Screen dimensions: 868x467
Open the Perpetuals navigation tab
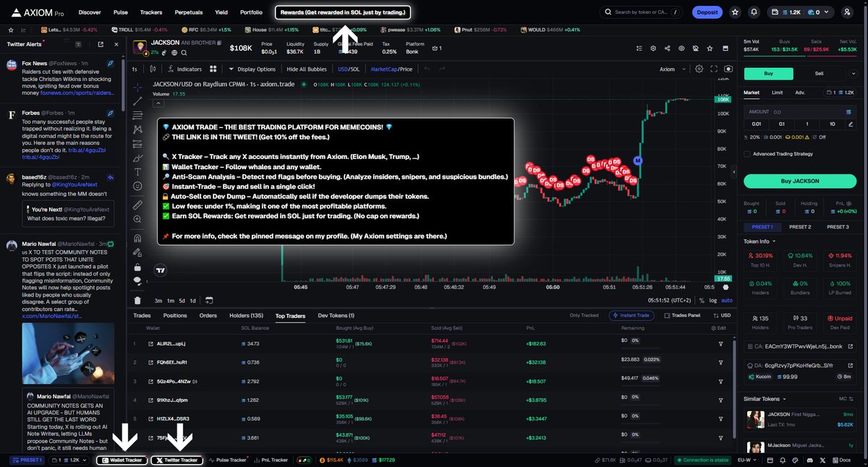[x=188, y=12]
